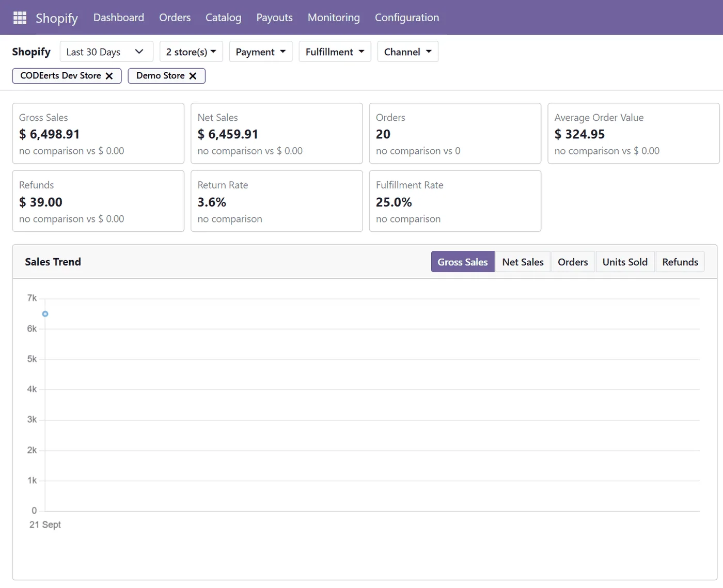Show Units Sold in Sales Trend
The width and height of the screenshot is (723, 588).
point(625,262)
